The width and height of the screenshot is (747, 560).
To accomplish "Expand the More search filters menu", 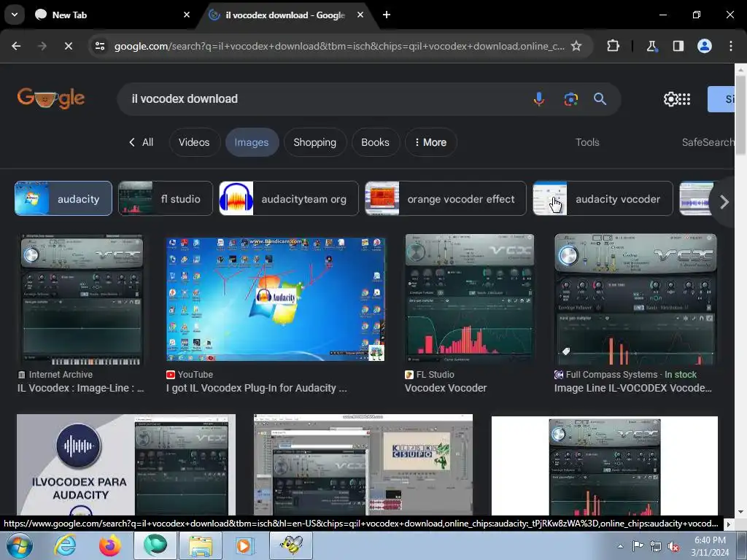I will click(430, 142).
